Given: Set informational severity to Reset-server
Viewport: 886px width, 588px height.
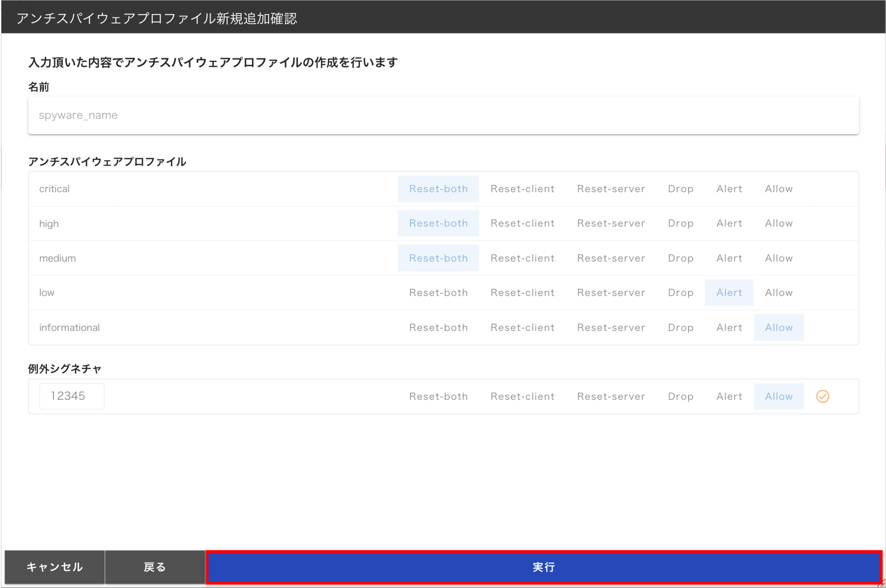Looking at the screenshot, I should pos(611,327).
